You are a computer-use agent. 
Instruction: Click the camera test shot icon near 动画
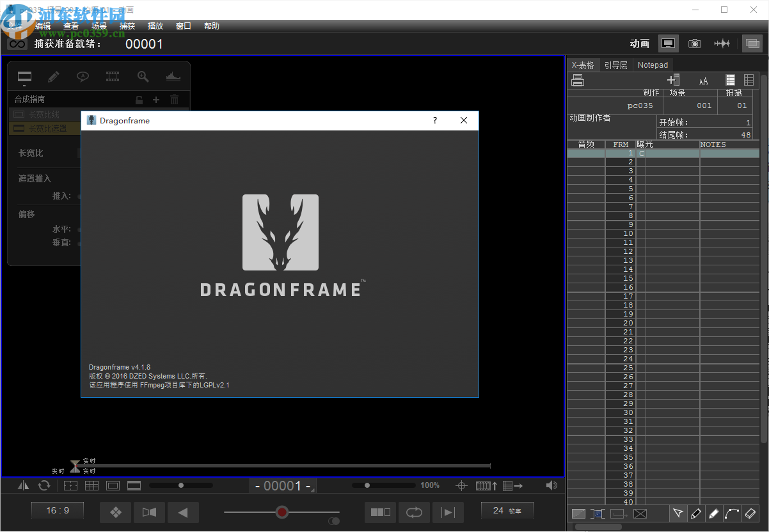coord(695,43)
